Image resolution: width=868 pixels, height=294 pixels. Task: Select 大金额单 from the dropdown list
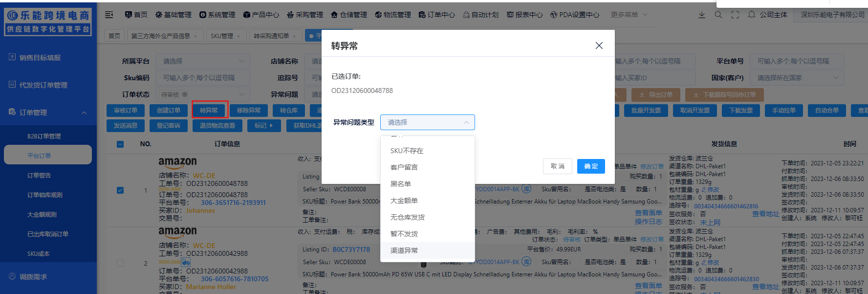427,201
